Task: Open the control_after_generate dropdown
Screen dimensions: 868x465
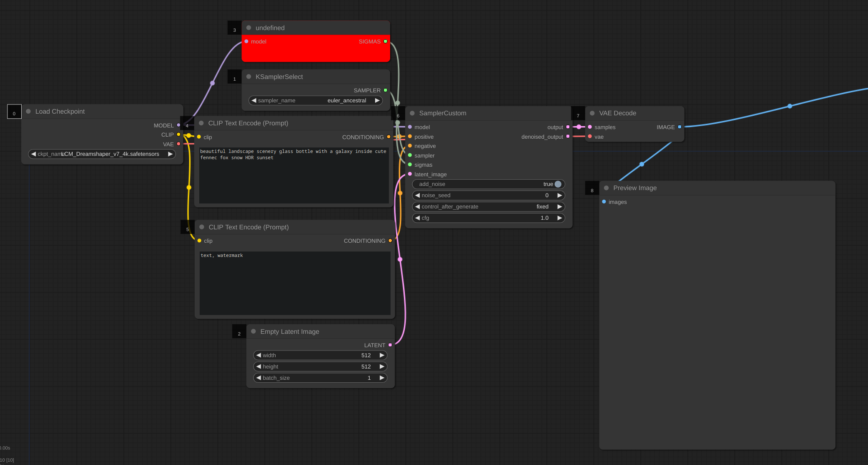Action: [488, 207]
